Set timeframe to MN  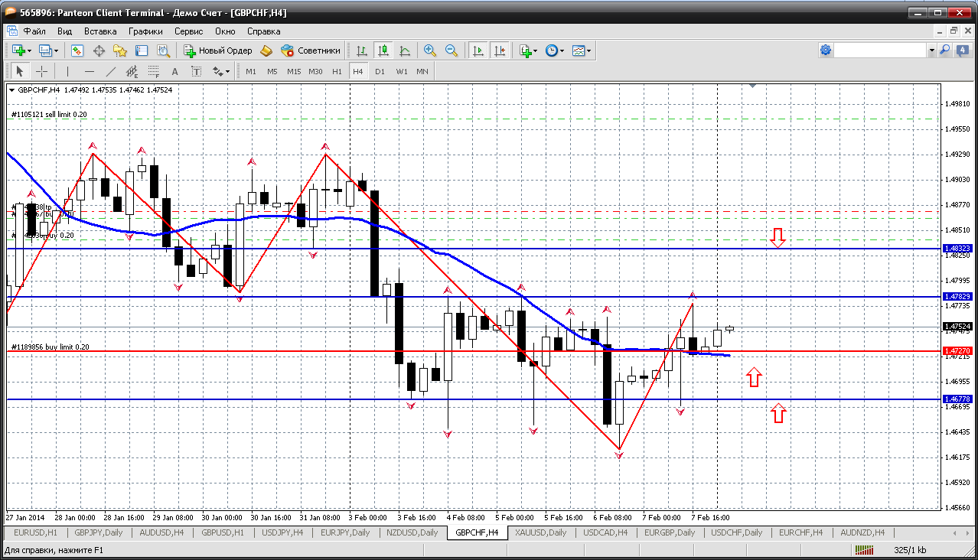[422, 71]
